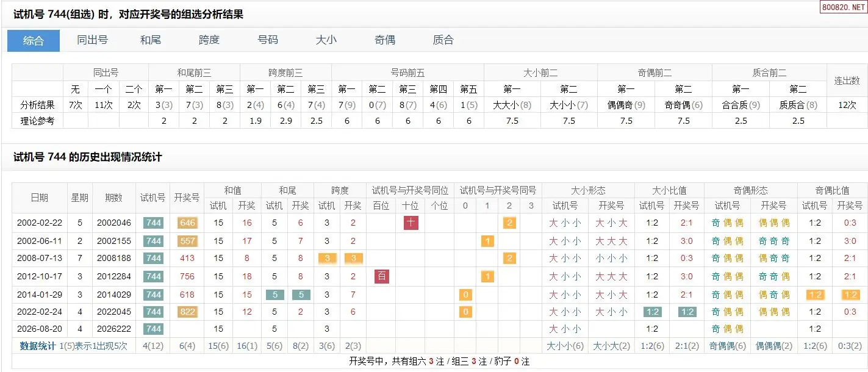The width and height of the screenshot is (868, 372).
Task: Click the 合合质(9) analysis result
Action: (741, 105)
